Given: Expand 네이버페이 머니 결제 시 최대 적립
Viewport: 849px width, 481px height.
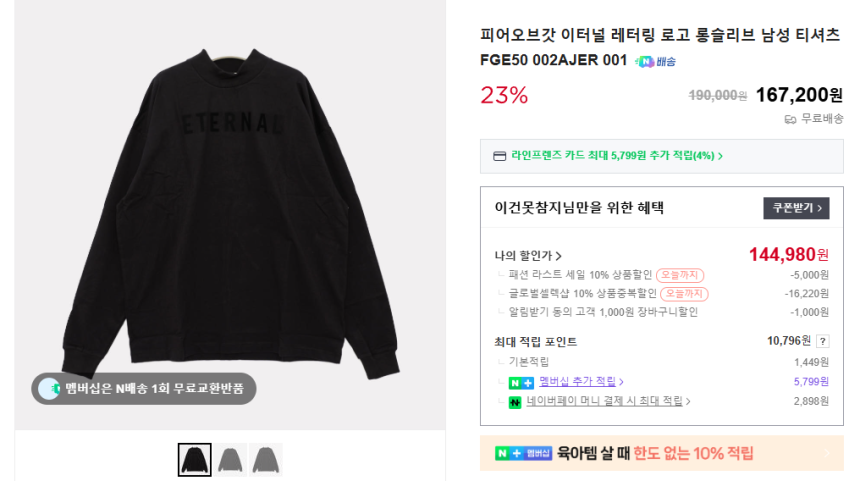Looking at the screenshot, I should coord(608,401).
